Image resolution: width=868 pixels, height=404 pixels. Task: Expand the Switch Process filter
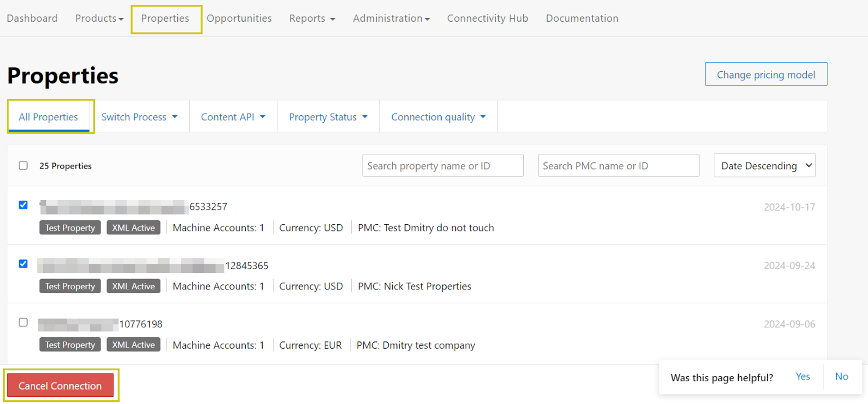pos(139,117)
